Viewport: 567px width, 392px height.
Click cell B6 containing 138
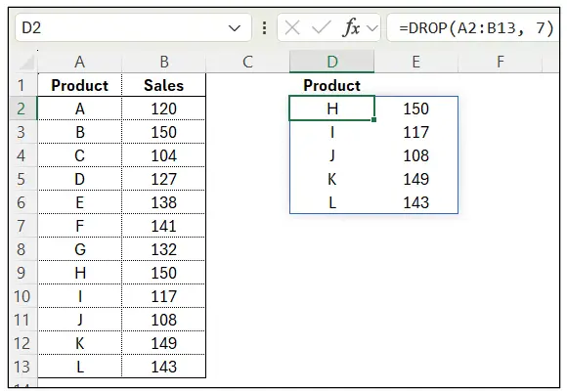pyautogui.click(x=164, y=202)
